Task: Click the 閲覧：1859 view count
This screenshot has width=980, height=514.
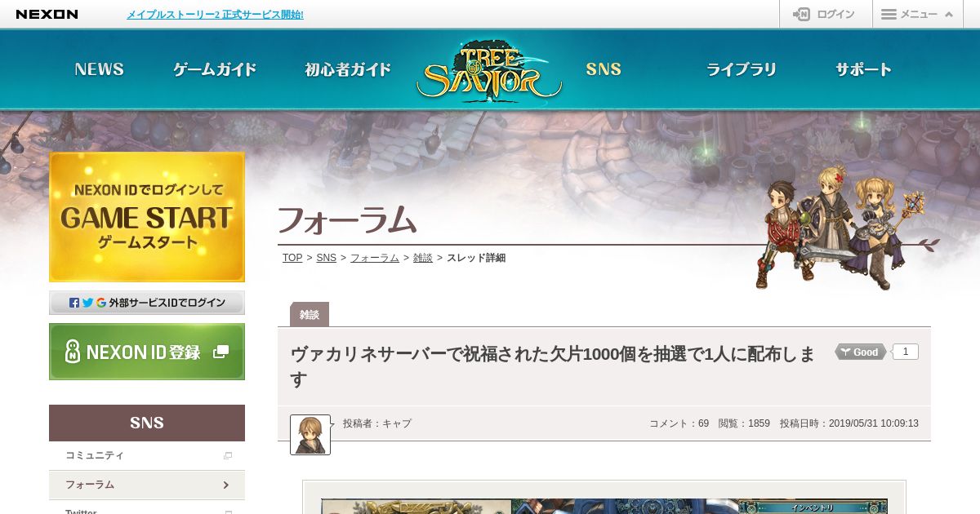Action: tap(744, 423)
